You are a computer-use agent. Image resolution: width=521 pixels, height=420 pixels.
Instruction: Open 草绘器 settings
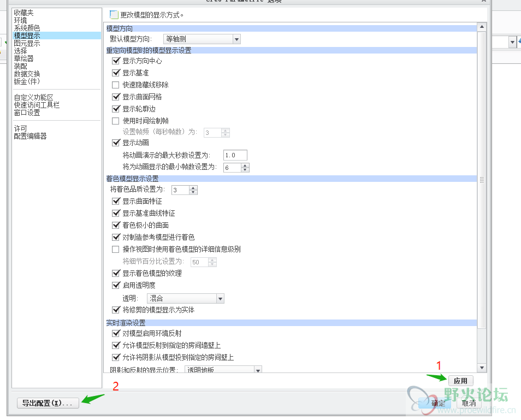click(x=23, y=58)
